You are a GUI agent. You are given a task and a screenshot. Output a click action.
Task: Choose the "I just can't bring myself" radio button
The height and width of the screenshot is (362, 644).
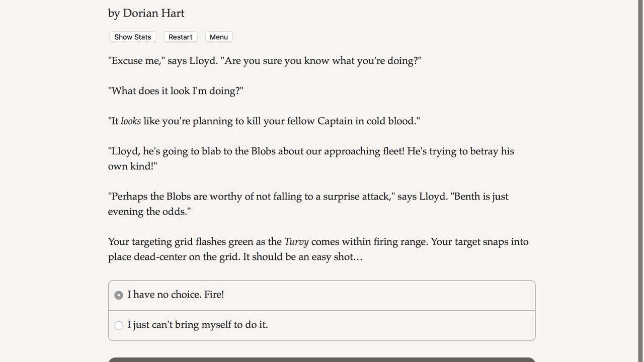coord(119,325)
